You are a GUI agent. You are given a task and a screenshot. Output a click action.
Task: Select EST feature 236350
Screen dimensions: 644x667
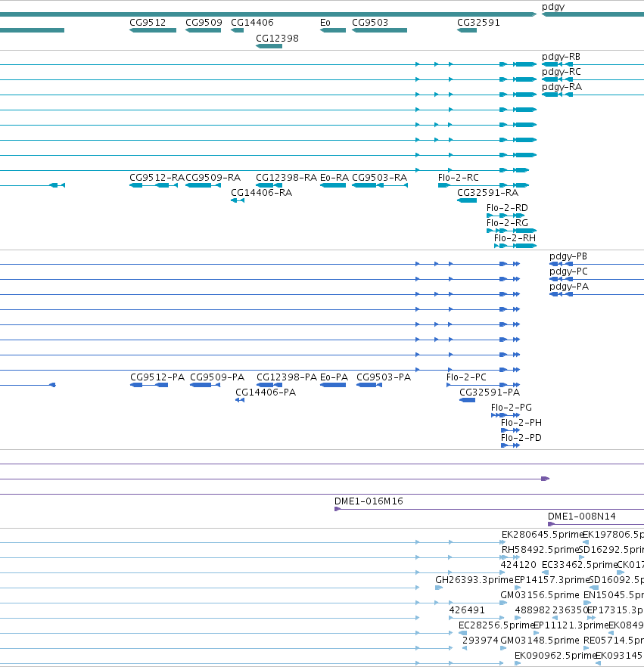tap(555, 618)
